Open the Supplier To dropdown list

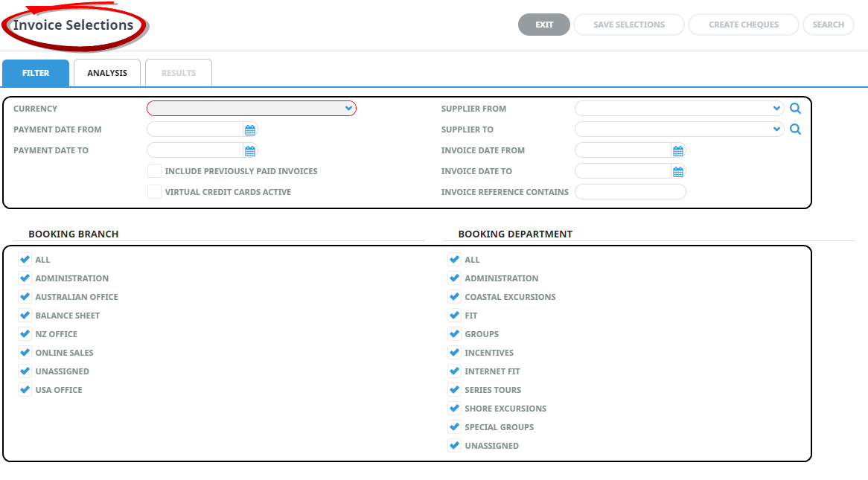click(679, 129)
